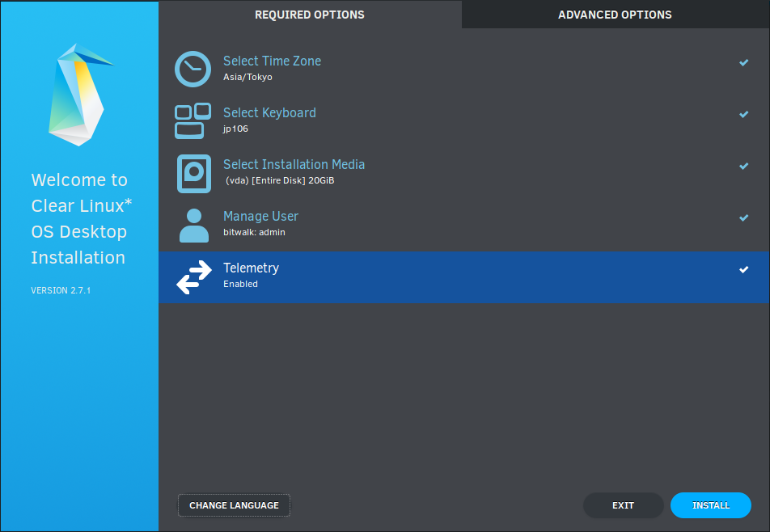
Task: Click the clock icon for Time Zone
Action: 193,70
